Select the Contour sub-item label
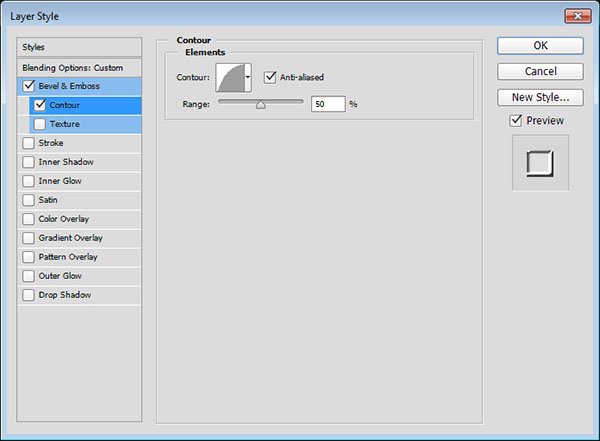600x441 pixels. pyautogui.click(x=65, y=105)
